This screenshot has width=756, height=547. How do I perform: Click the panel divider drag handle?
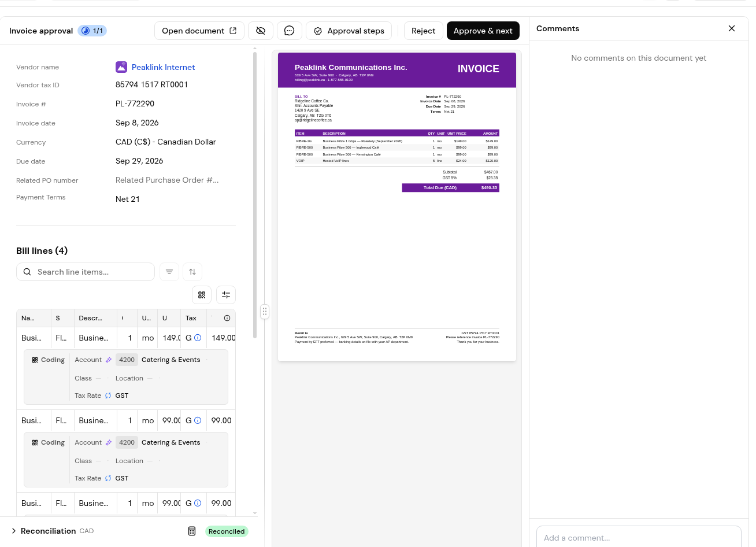pos(265,312)
